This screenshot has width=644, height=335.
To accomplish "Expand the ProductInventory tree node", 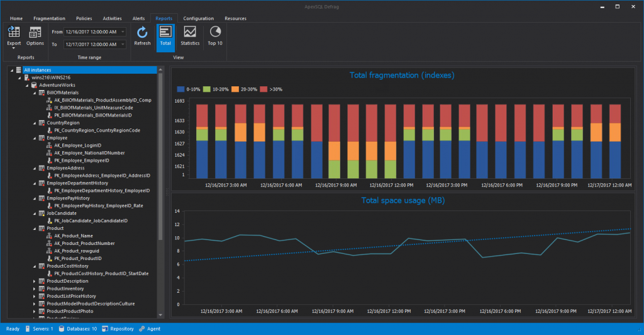I will (x=35, y=288).
